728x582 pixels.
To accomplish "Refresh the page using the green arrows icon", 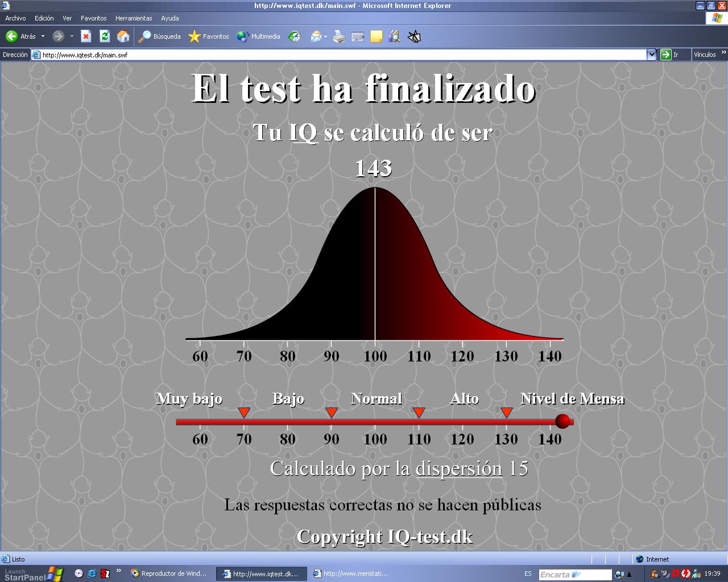I will point(105,36).
